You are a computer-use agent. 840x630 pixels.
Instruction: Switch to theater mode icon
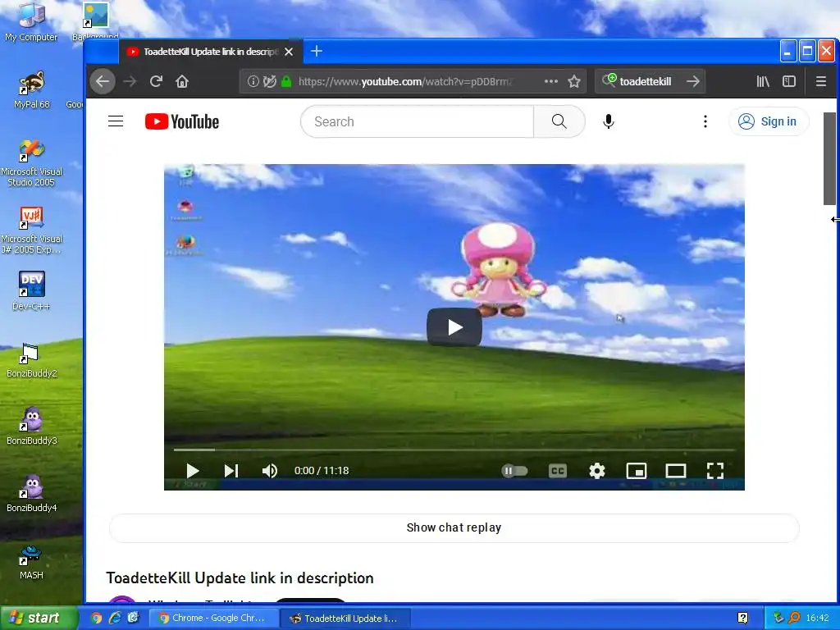pyautogui.click(x=676, y=471)
